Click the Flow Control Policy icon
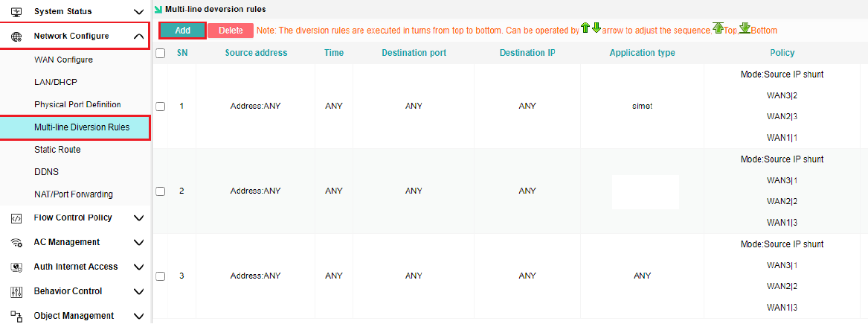The image size is (868, 327). [17, 218]
